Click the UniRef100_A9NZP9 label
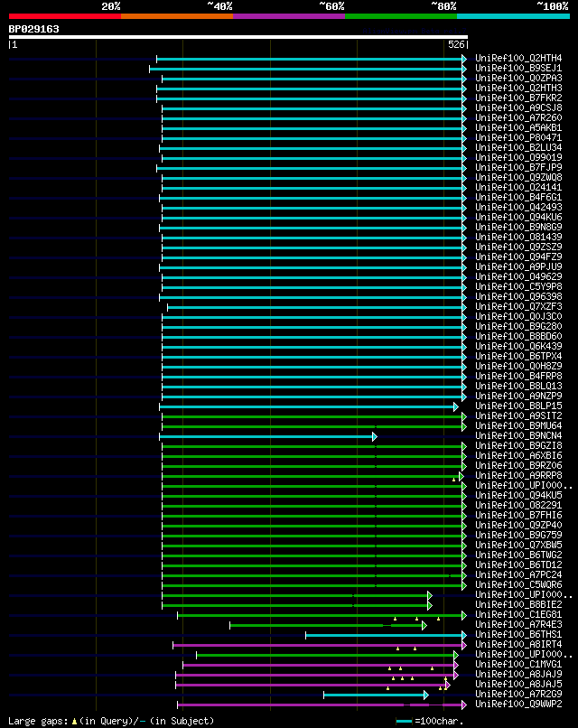 click(518, 396)
